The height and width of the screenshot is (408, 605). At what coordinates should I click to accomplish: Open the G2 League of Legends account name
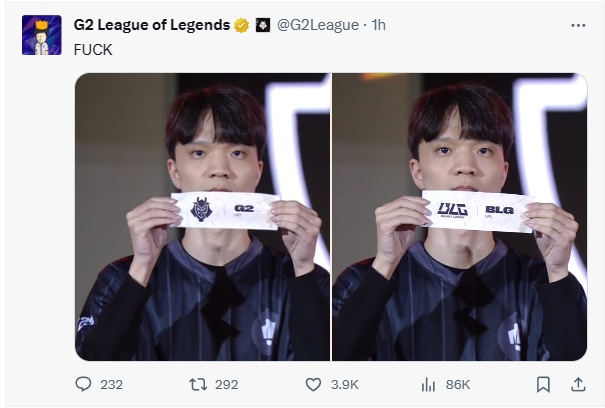click(152, 24)
